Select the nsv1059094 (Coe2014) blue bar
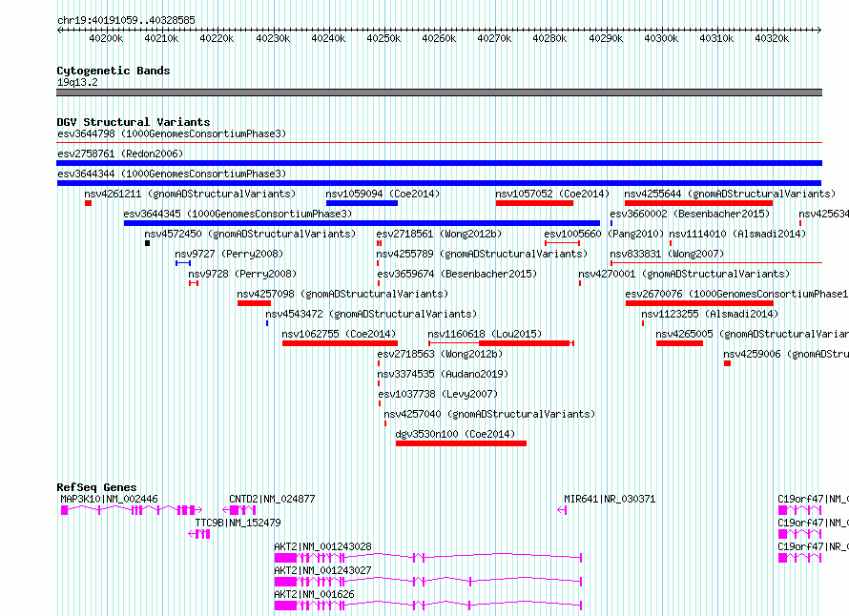849x616 pixels. (x=362, y=203)
